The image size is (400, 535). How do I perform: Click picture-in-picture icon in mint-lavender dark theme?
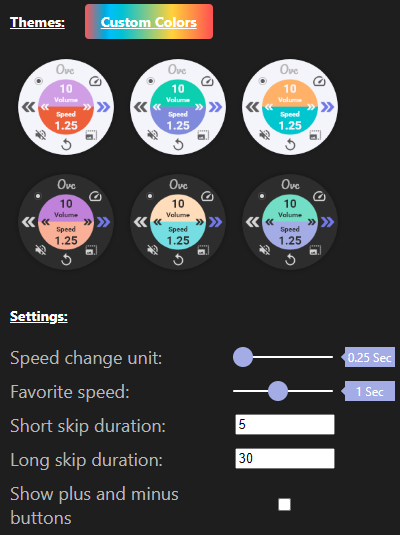(x=315, y=250)
